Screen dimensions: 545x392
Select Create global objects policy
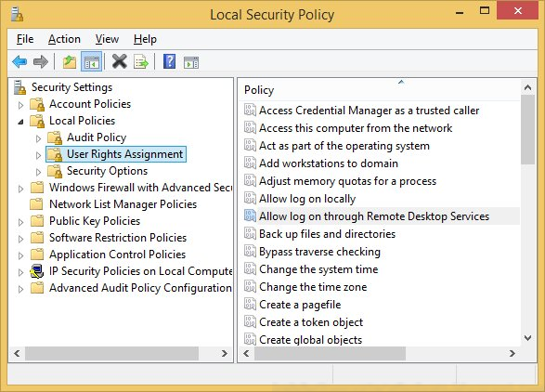(x=311, y=339)
